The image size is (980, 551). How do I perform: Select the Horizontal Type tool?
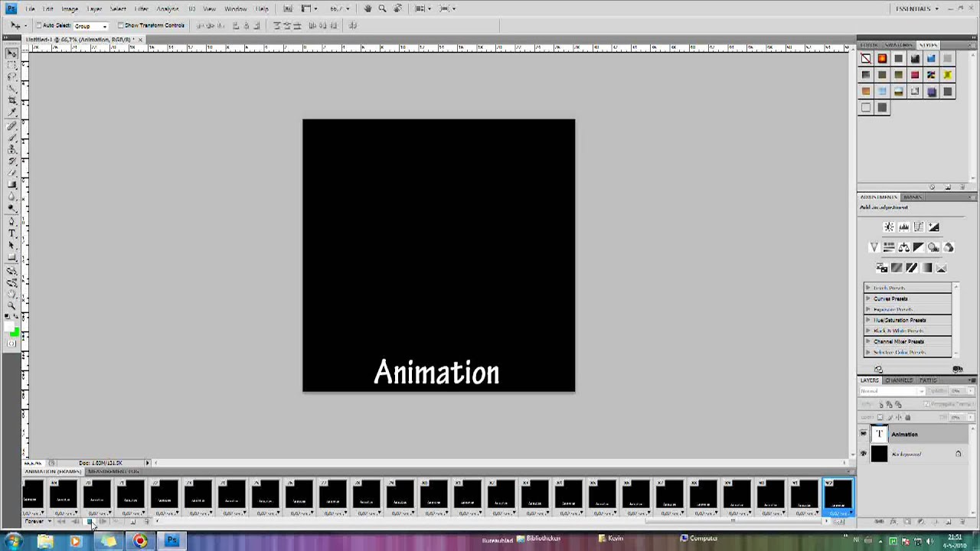point(13,232)
